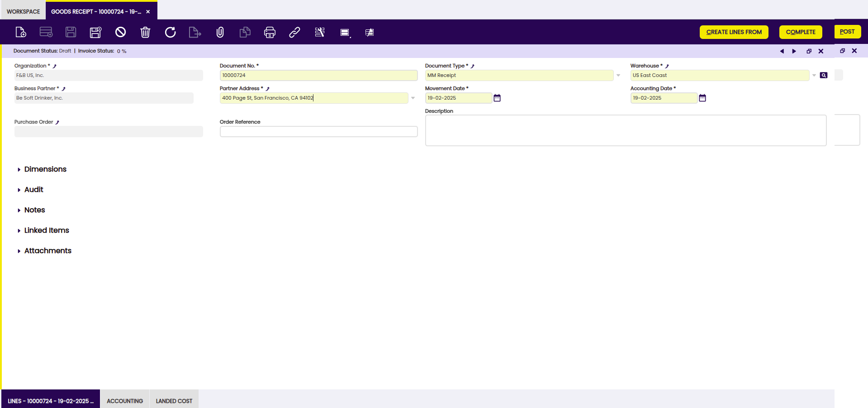The image size is (868, 408).
Task: Open the Document Type dropdown arrow
Action: 618,75
